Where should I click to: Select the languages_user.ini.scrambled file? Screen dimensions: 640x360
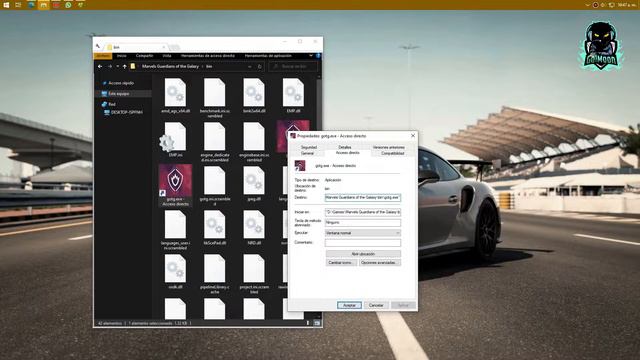click(175, 230)
